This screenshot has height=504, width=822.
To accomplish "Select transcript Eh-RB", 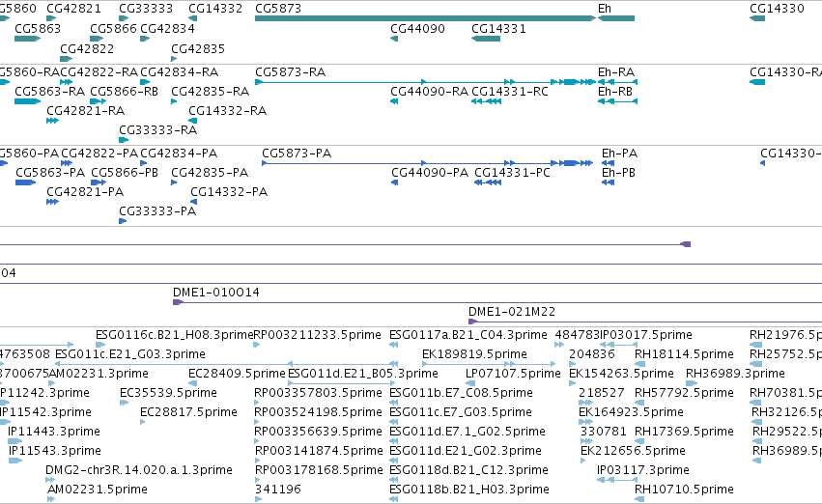I will click(x=615, y=92).
